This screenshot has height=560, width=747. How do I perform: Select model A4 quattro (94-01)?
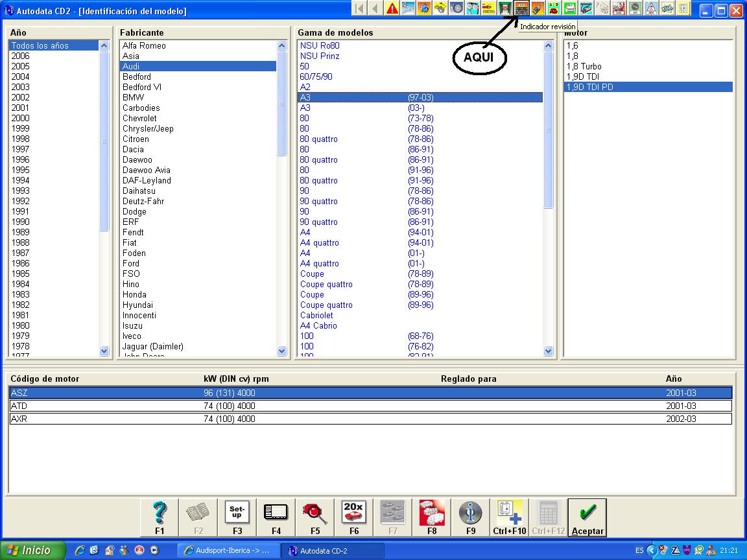click(420, 242)
